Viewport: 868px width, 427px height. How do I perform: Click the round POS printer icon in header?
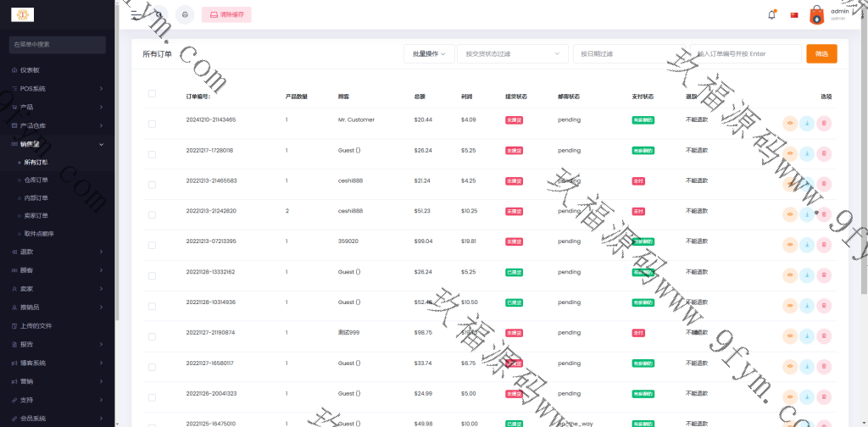[185, 14]
